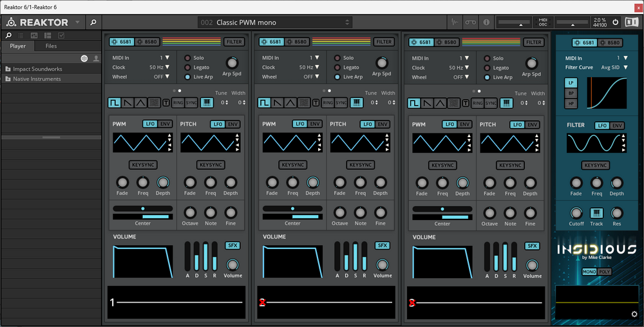Screen dimensions: 644x327
Task: Click the FILTER button in oscillator 1
Action: click(234, 42)
